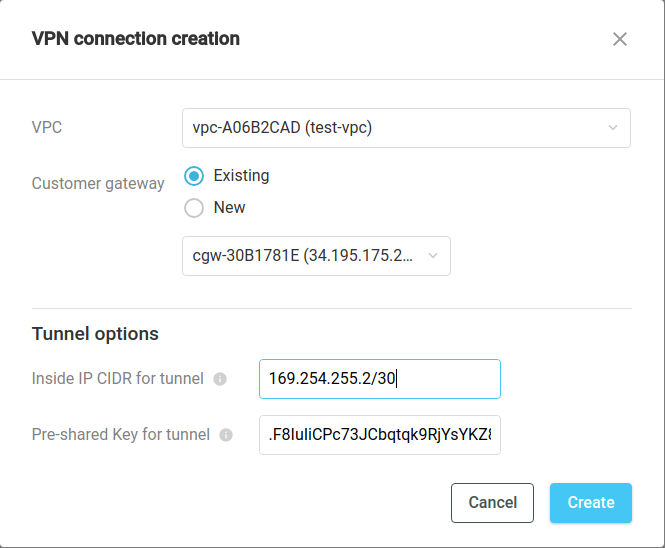This screenshot has height=548, width=665.
Task: Click the Pre-shared Key for tunnel label
Action: point(121,435)
